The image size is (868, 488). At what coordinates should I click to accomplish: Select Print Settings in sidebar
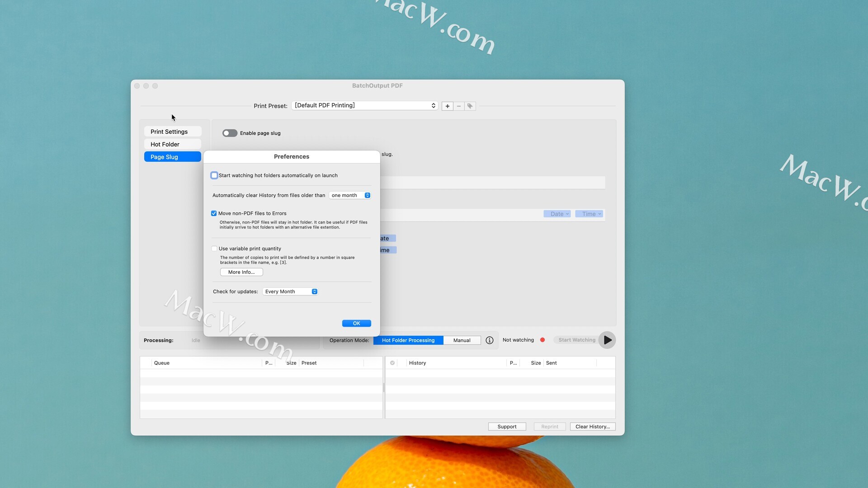tap(173, 131)
